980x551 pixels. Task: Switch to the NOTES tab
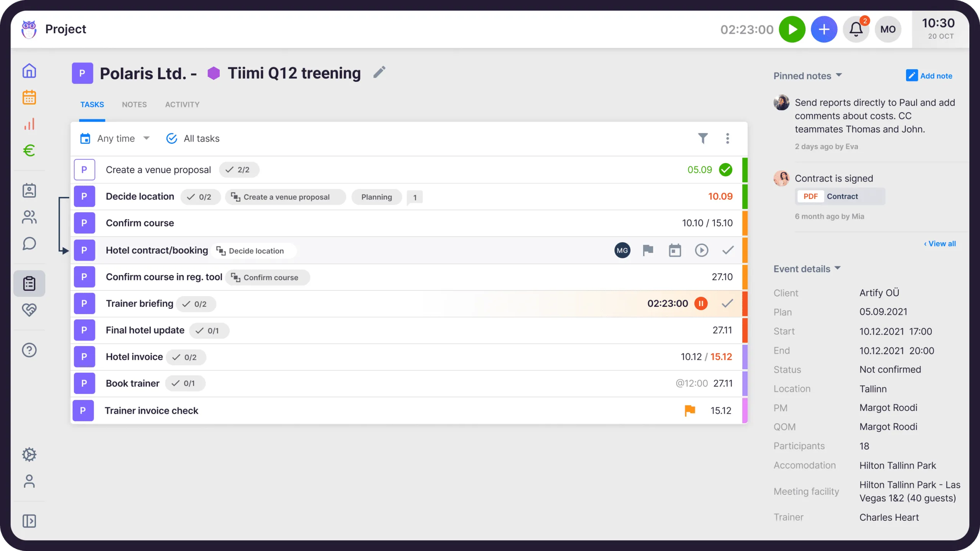coord(134,104)
